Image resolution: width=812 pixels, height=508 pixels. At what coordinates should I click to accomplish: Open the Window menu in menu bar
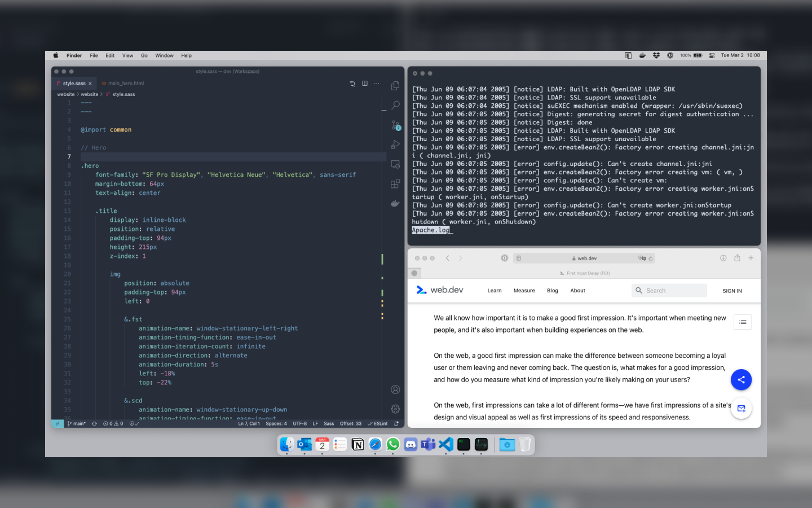click(165, 55)
